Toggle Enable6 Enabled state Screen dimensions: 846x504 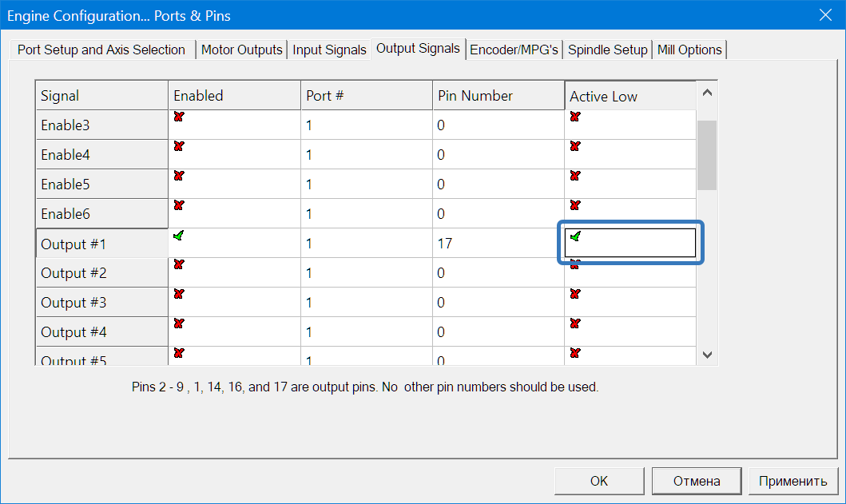[179, 205]
